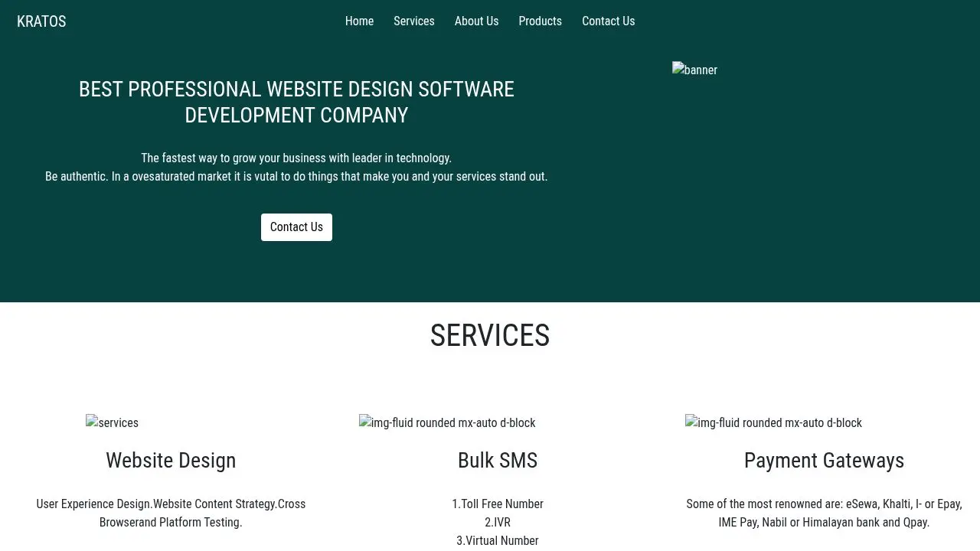This screenshot has width=980, height=551.
Task: Click the main hero headline text
Action: click(296, 102)
